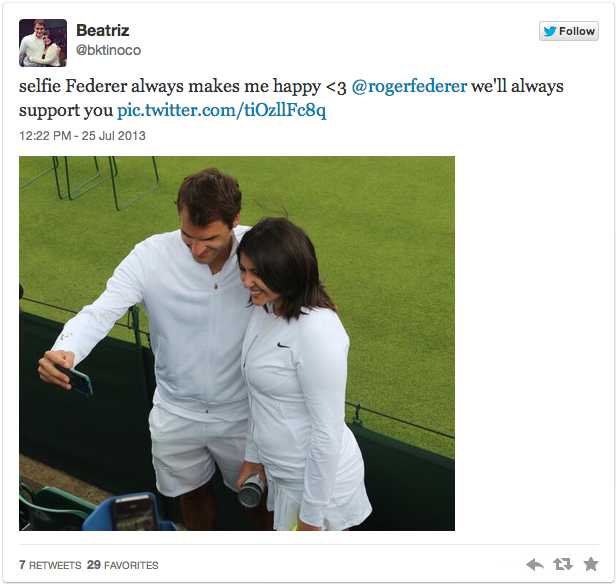Follow Beatriz with the Follow button
This screenshot has width=616, height=584.
(x=569, y=31)
